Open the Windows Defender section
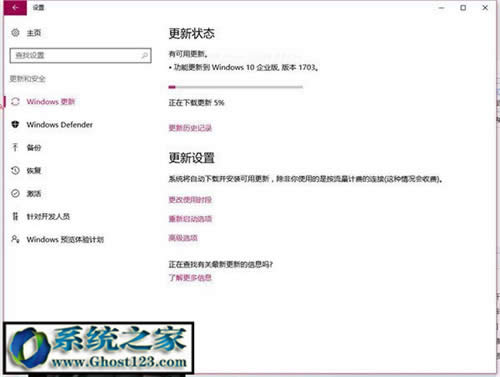The height and width of the screenshot is (377, 500). pyautogui.click(x=59, y=124)
